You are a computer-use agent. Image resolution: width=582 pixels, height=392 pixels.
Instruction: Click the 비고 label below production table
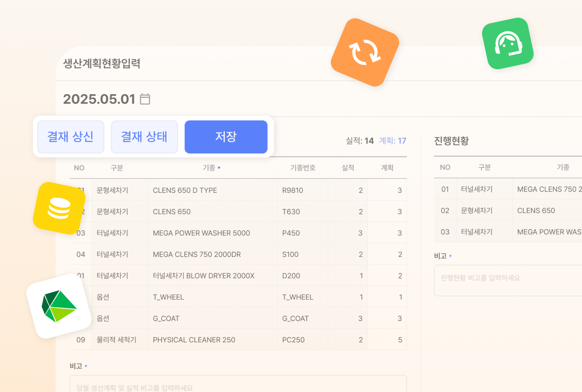click(x=76, y=366)
